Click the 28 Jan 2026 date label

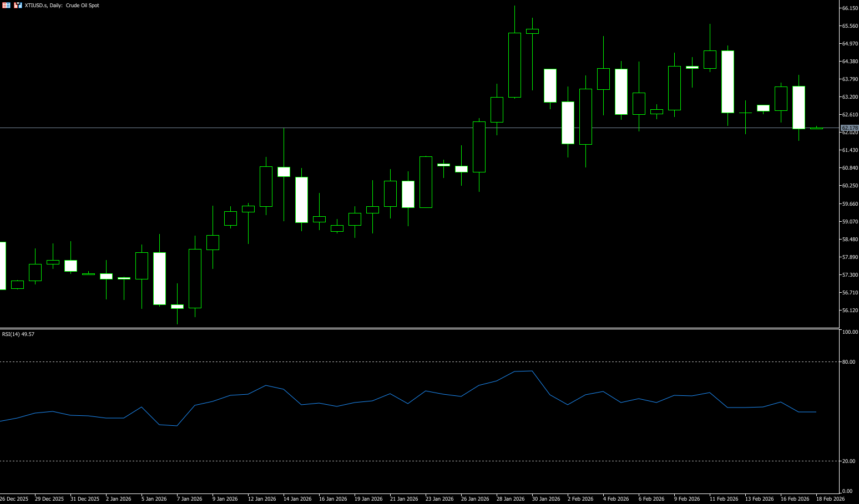pos(511,499)
